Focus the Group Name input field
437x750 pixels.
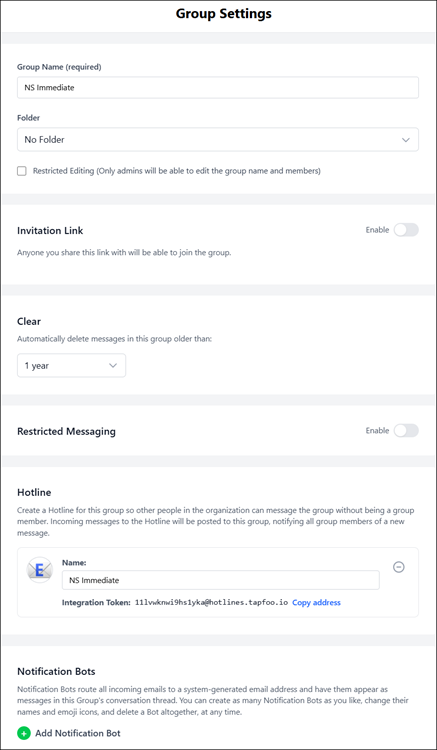point(218,88)
